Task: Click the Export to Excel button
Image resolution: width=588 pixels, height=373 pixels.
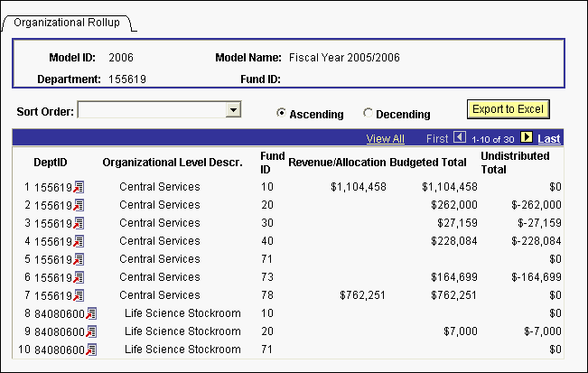Action: pos(508,109)
